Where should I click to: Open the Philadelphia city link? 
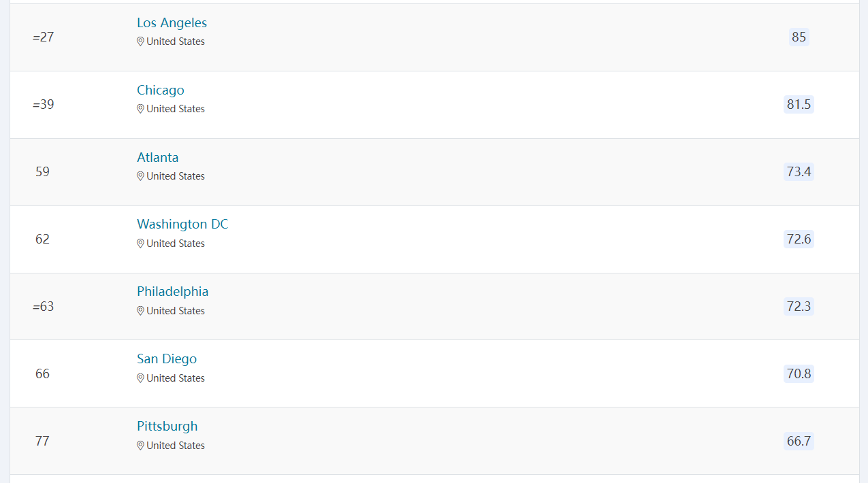173,292
